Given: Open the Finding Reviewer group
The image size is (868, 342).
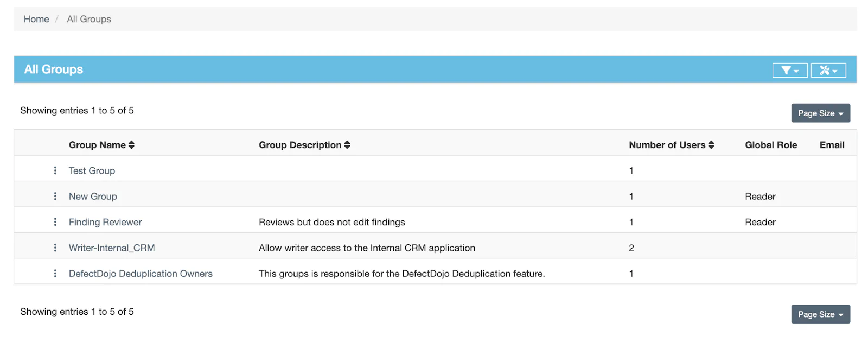Looking at the screenshot, I should tap(105, 222).
